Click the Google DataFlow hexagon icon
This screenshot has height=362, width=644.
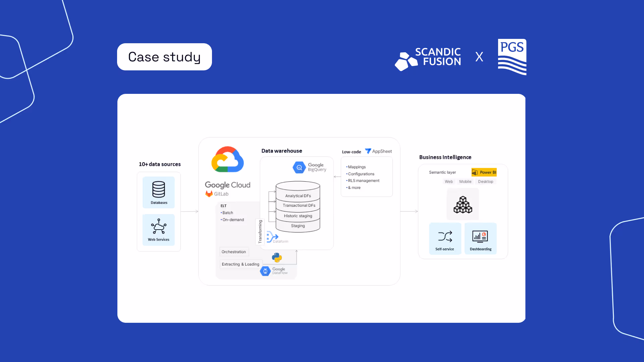click(265, 271)
